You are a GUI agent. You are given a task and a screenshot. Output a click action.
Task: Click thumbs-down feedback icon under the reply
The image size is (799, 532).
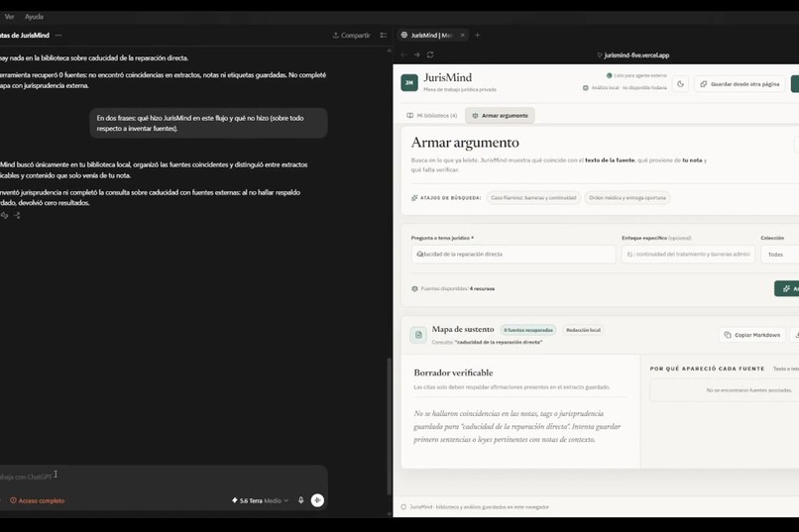tap(4, 215)
